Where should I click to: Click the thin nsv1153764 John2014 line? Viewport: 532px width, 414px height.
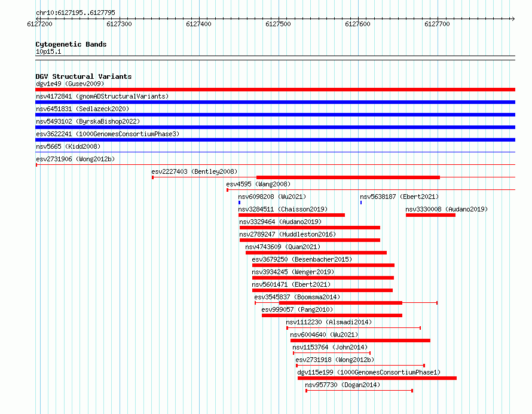pos(332,353)
